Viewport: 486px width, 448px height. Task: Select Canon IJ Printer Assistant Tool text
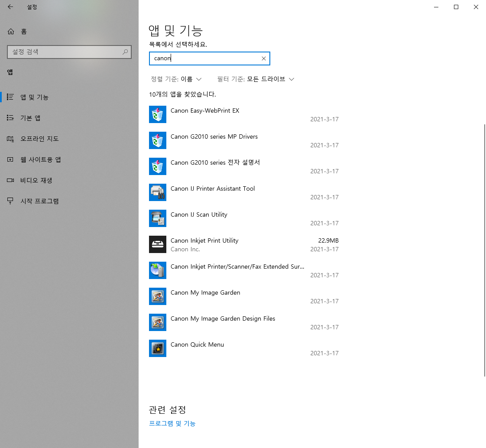[x=213, y=188]
